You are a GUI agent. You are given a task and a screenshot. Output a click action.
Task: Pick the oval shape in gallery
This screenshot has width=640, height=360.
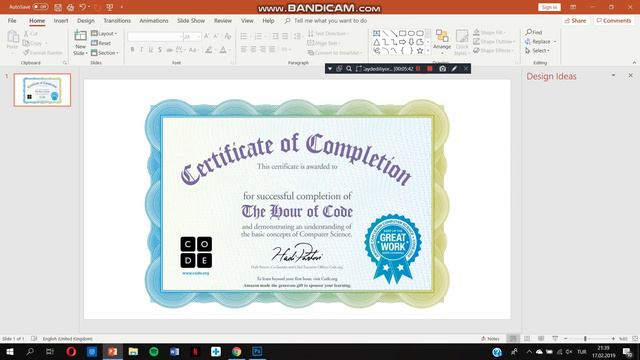(x=411, y=33)
